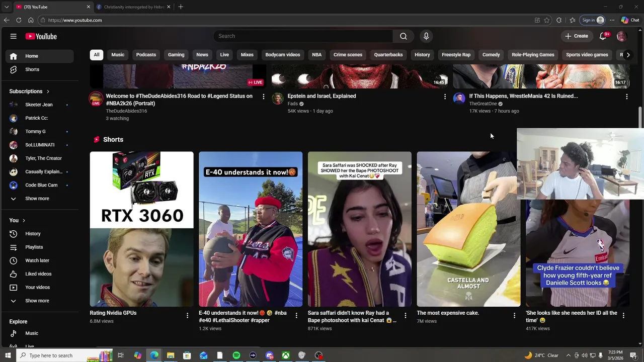Open options for Rating Nvidia GPUs short
This screenshot has height=362, width=644.
click(187, 315)
